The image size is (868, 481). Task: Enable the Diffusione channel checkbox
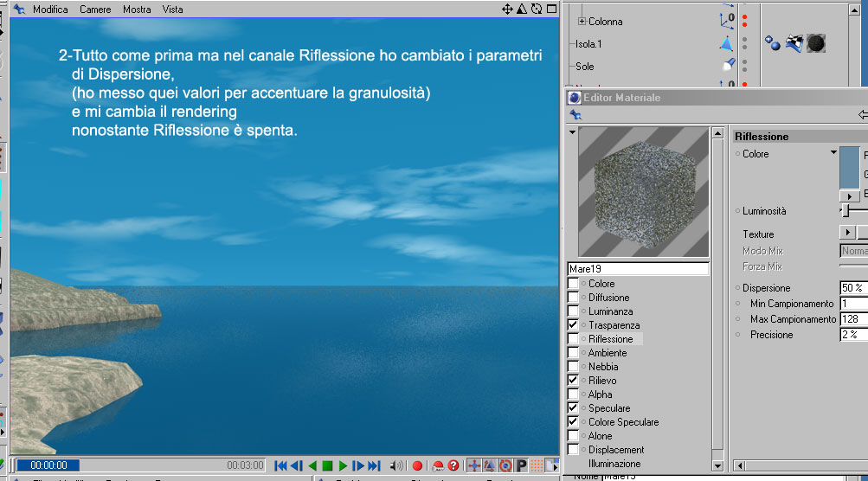(573, 298)
